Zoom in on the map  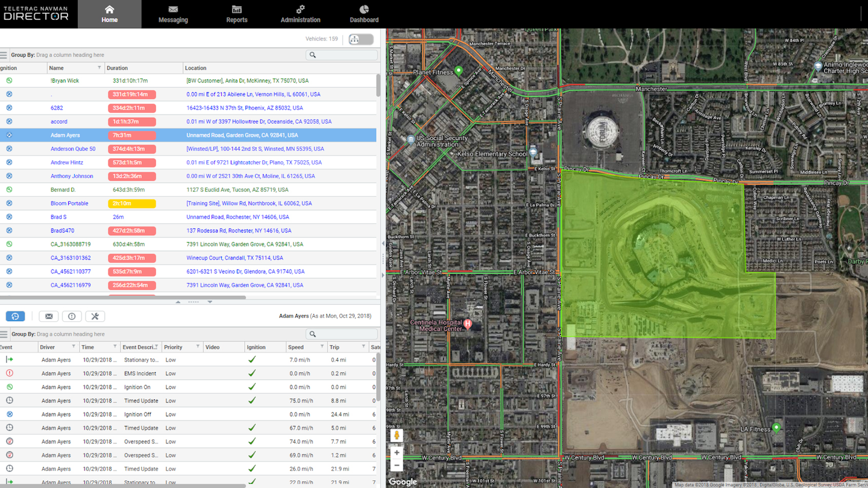click(x=397, y=452)
